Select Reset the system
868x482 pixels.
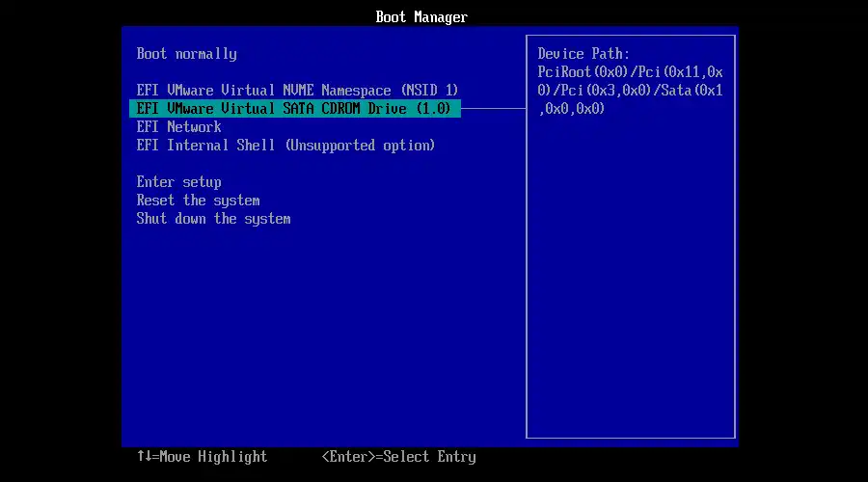tap(198, 201)
